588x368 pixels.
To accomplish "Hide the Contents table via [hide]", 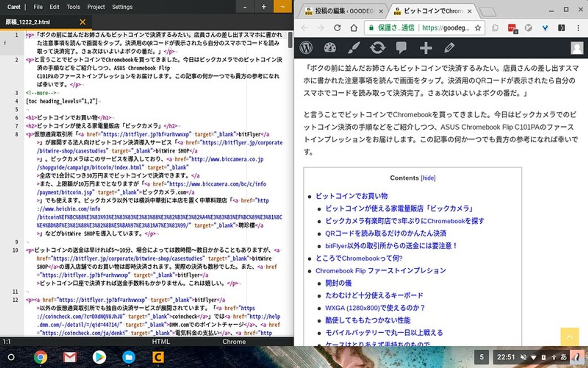I will (428, 178).
